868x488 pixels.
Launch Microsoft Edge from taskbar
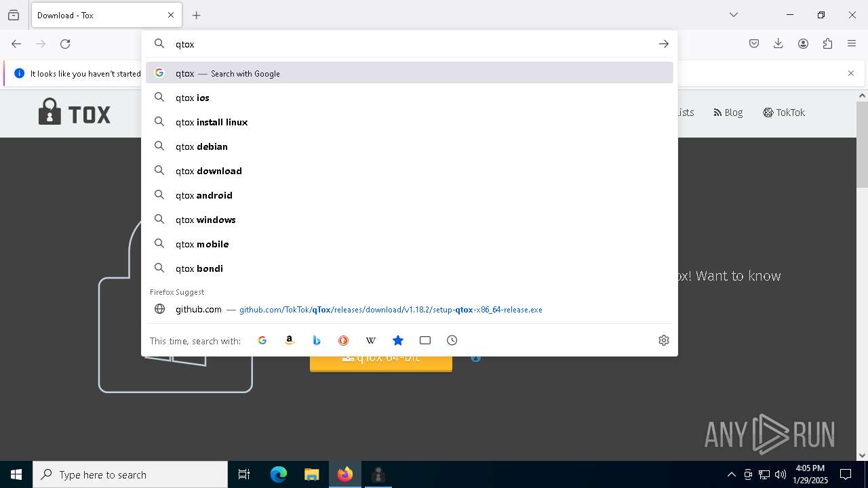click(x=279, y=474)
